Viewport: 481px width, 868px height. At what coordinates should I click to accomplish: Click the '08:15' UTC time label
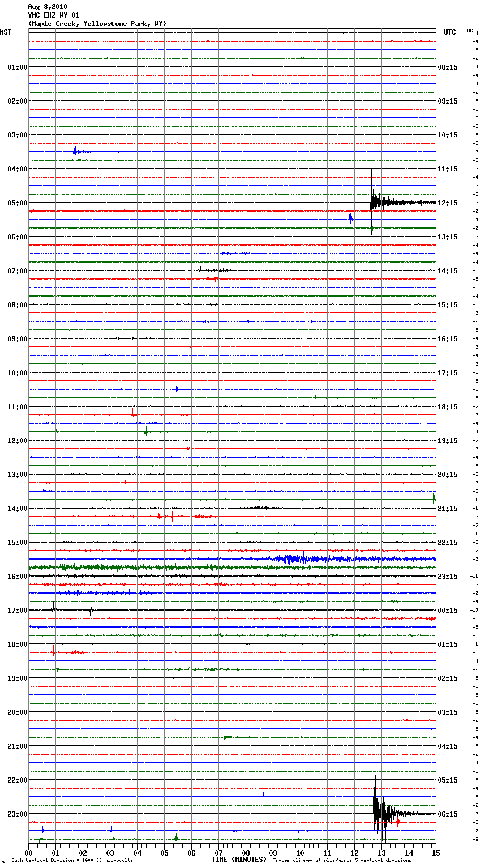(x=448, y=67)
